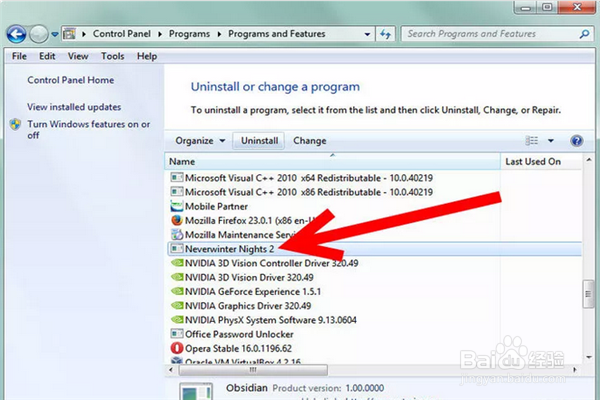600x400 pixels.
Task: Open the view options dropdown arrow
Action: (x=551, y=141)
